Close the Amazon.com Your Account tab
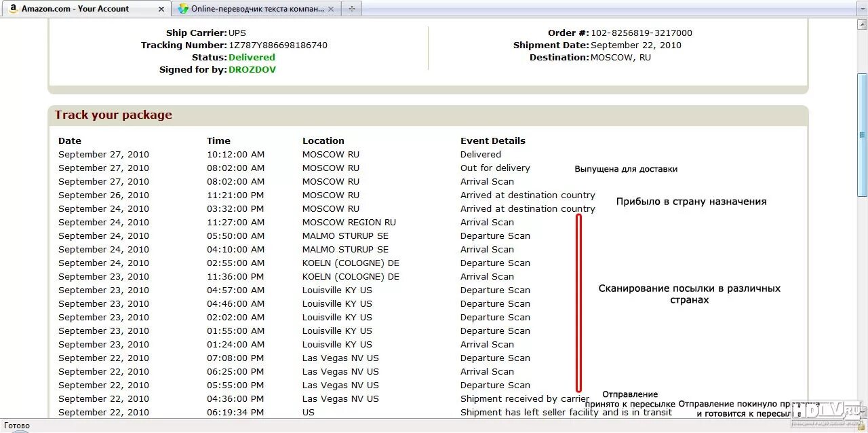 161,10
